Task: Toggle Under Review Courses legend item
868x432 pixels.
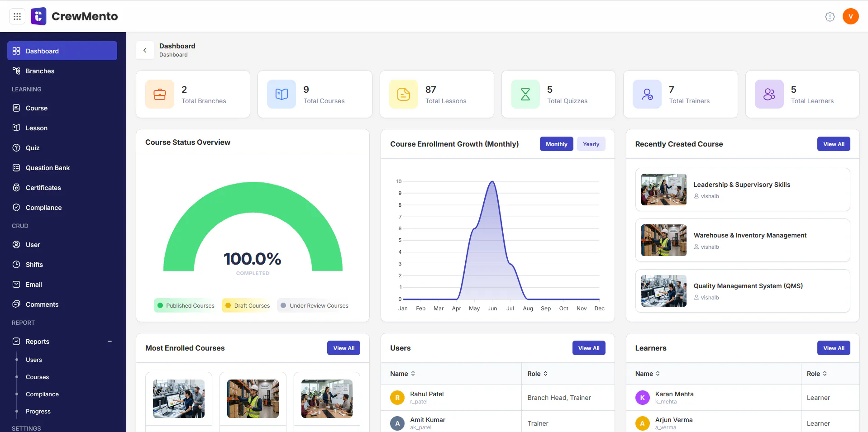Action: point(315,305)
